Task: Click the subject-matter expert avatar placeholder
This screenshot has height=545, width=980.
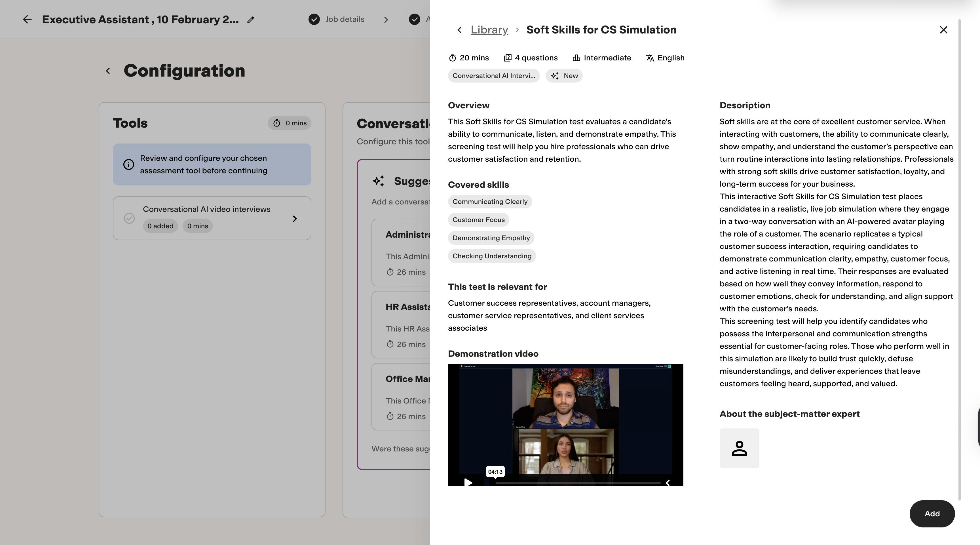Action: (739, 448)
